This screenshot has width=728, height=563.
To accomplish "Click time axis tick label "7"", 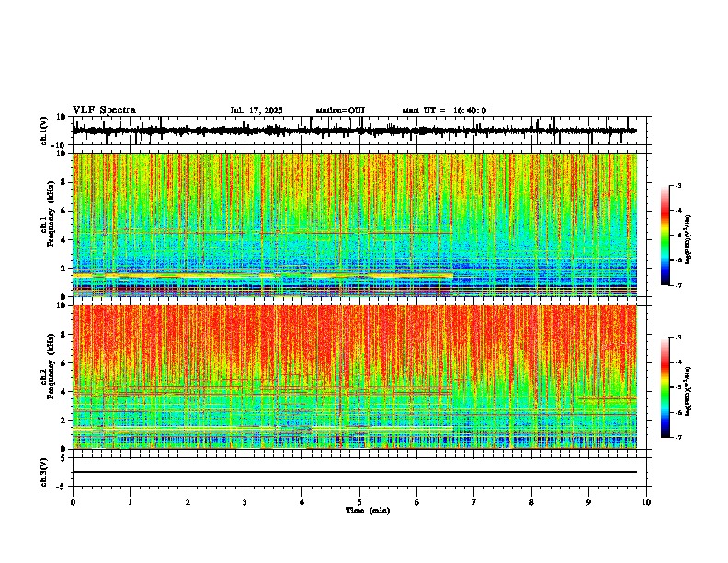I will click(474, 502).
